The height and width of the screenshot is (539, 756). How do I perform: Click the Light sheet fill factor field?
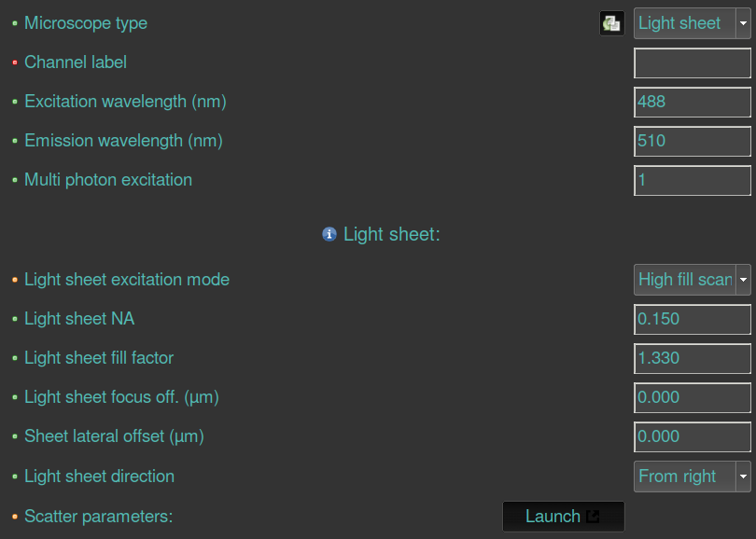692,358
